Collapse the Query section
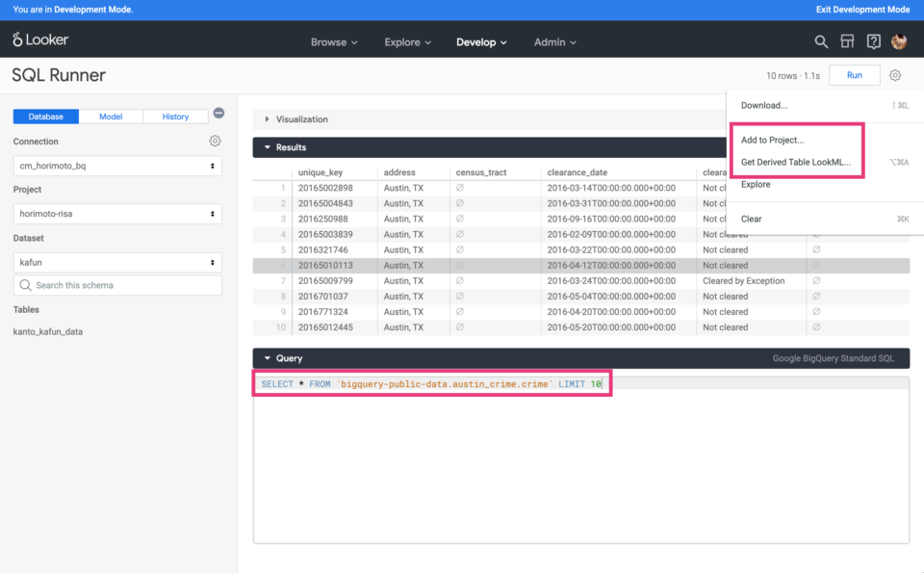This screenshot has height=573, width=924. pos(283,358)
